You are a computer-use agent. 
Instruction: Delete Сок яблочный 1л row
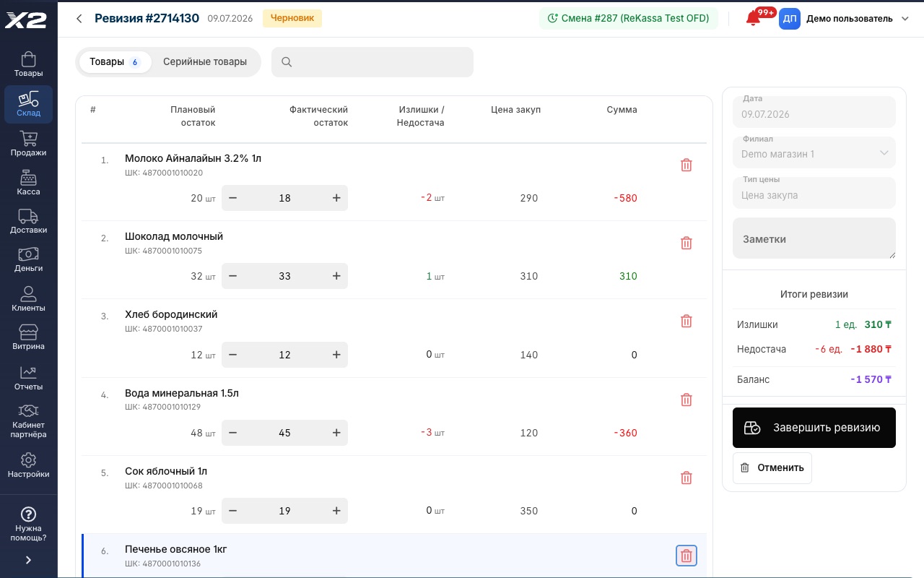(x=687, y=478)
